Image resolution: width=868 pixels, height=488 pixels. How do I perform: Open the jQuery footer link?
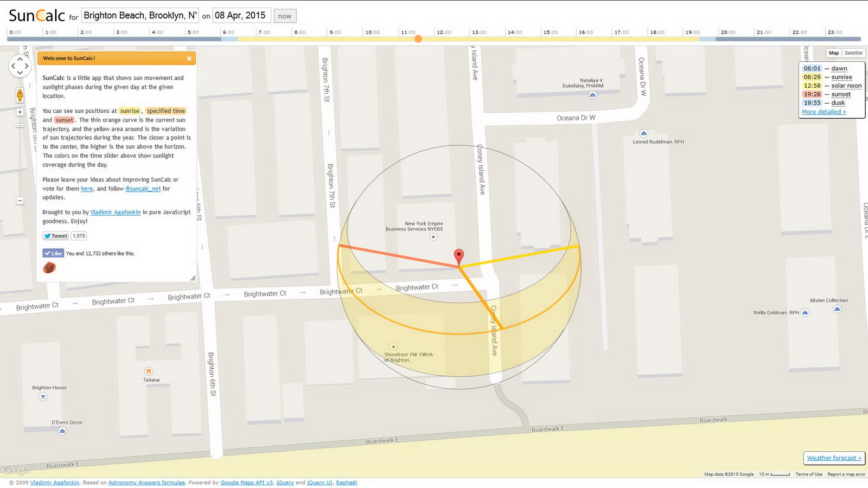(x=285, y=483)
